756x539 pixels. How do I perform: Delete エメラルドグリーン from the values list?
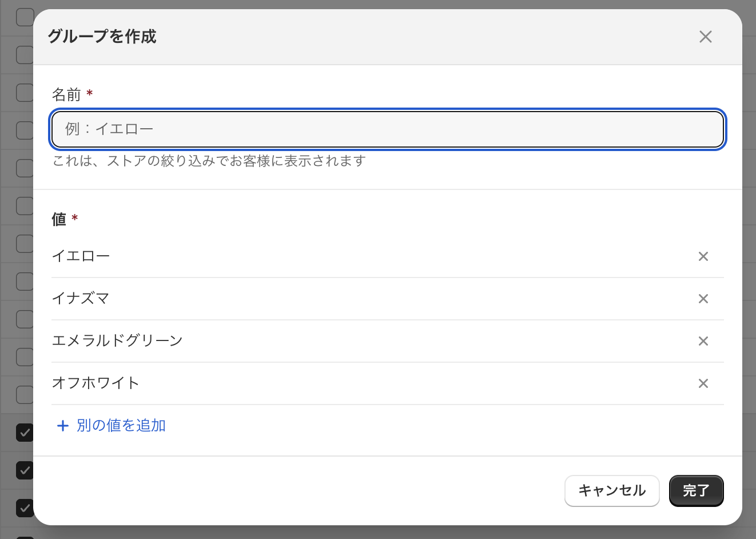click(x=703, y=341)
